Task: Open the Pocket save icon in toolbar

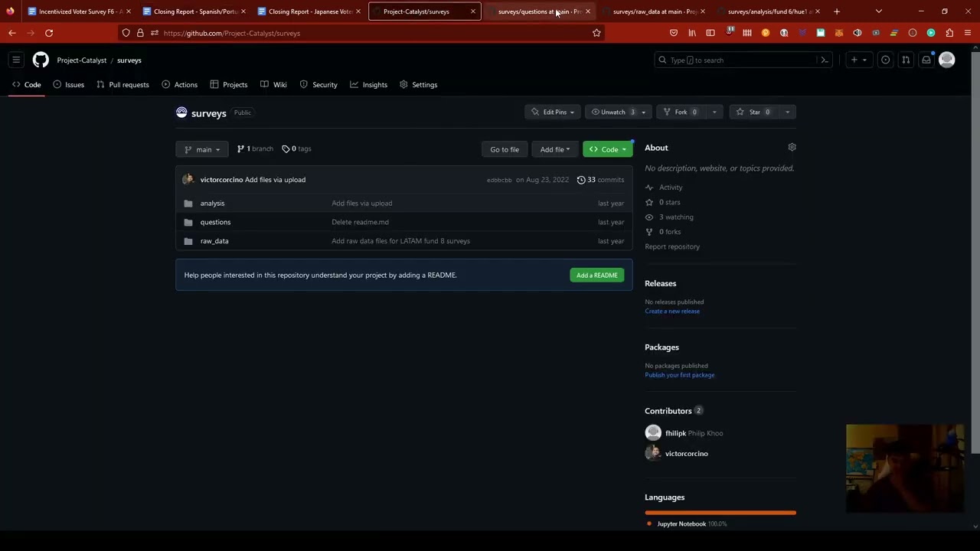Action: point(674,33)
